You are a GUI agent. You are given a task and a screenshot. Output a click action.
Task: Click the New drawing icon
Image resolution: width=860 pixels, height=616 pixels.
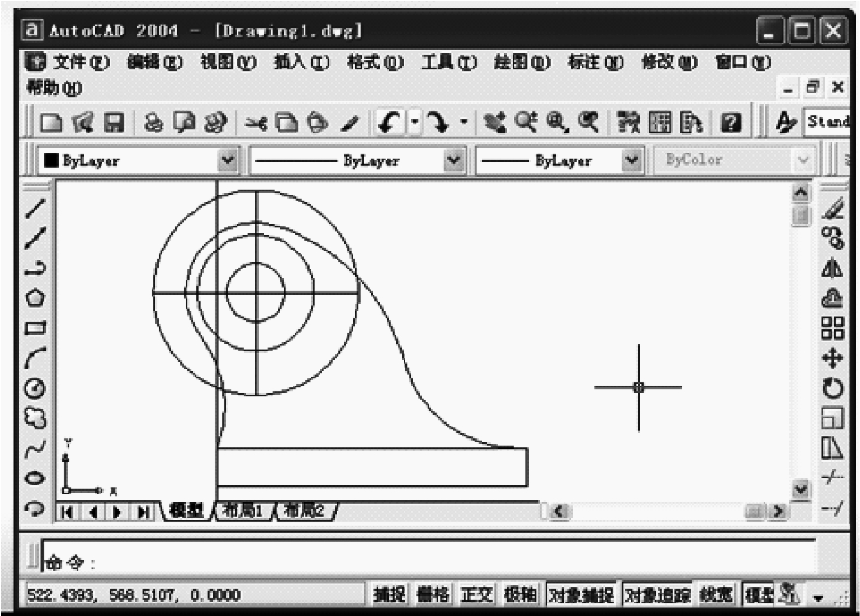[51, 123]
